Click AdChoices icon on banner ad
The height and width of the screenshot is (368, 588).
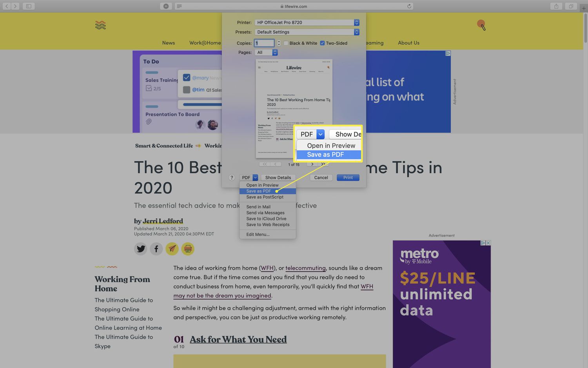coord(448,53)
